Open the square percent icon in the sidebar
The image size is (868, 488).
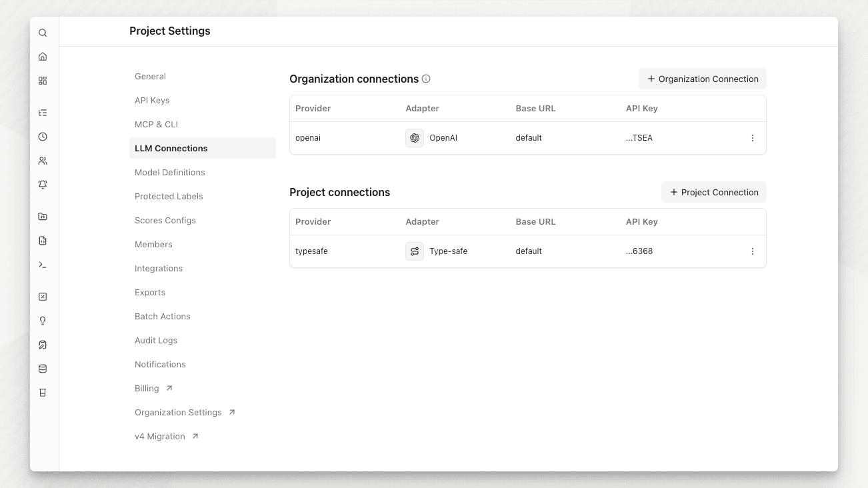coord(43,297)
